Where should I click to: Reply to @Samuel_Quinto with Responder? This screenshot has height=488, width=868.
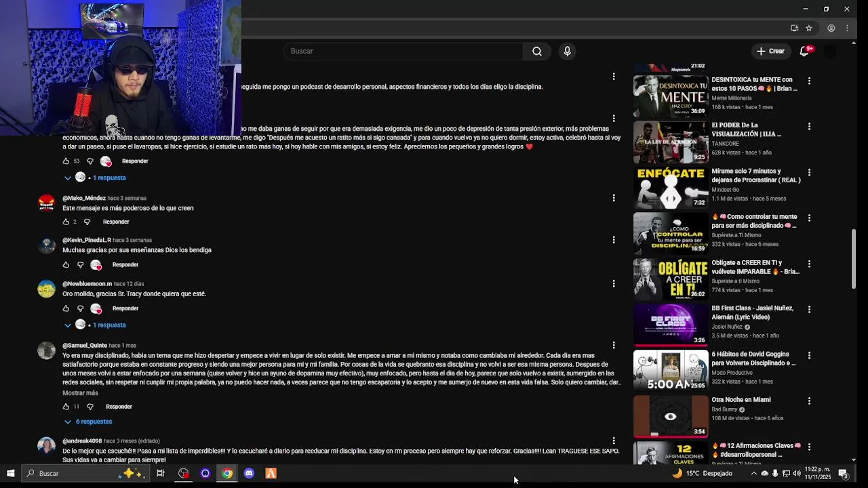pos(119,407)
